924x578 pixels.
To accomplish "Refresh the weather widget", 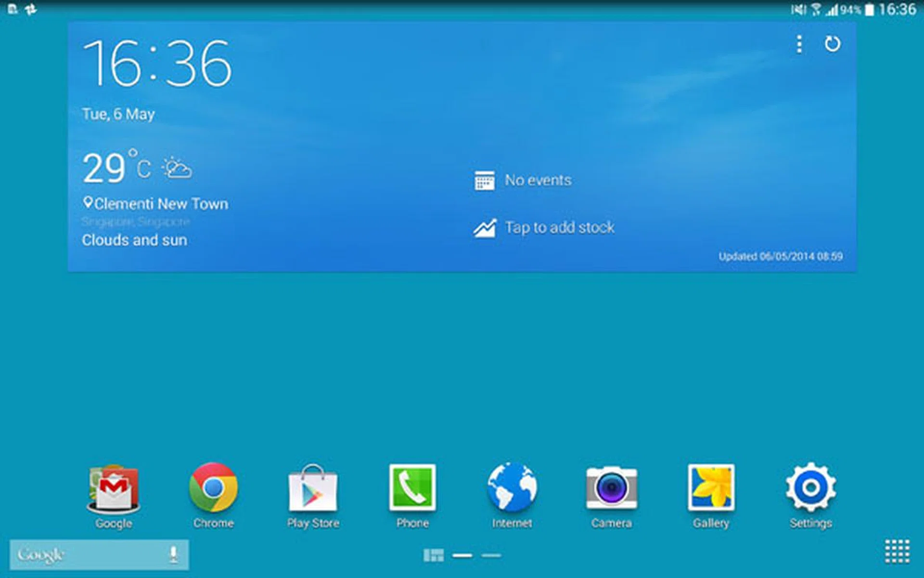I will coord(833,44).
